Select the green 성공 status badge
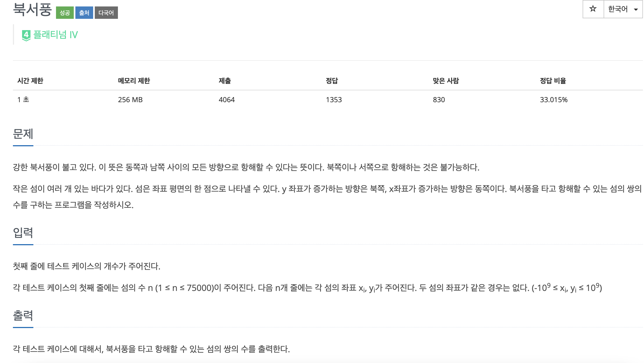Screen dimensions: 644x363 [65, 12]
